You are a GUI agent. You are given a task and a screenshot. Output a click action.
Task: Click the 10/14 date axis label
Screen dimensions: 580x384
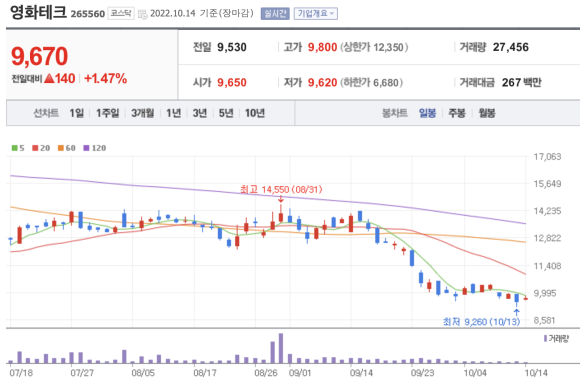[536, 373]
